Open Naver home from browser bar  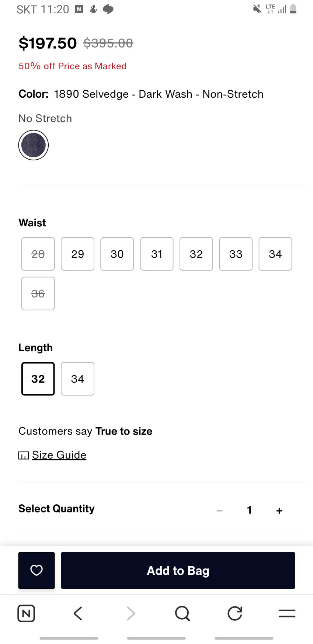[x=26, y=613]
